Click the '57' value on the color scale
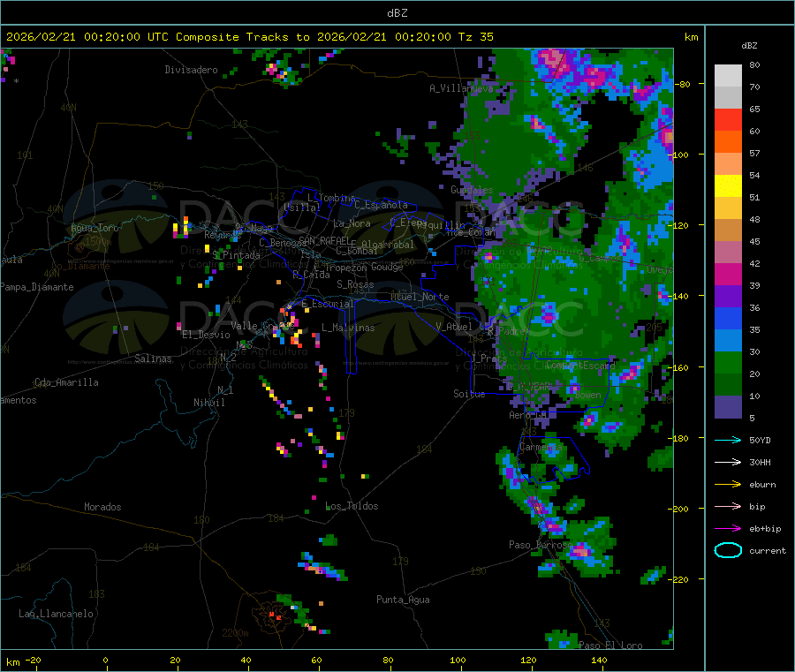The width and height of the screenshot is (795, 672). click(x=754, y=153)
